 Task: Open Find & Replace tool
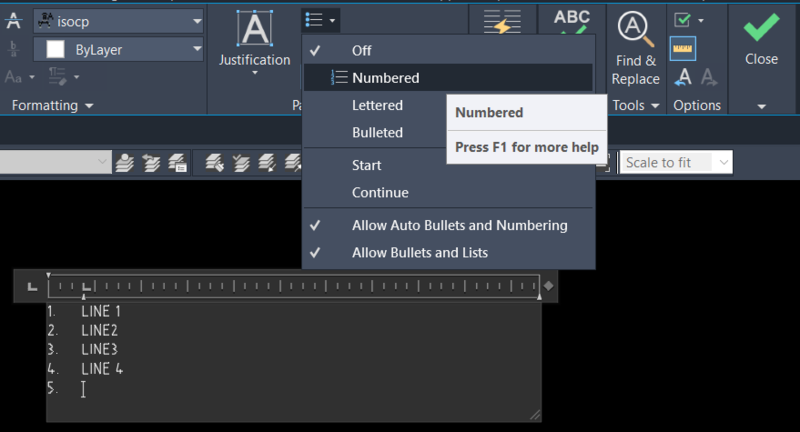pos(635,48)
